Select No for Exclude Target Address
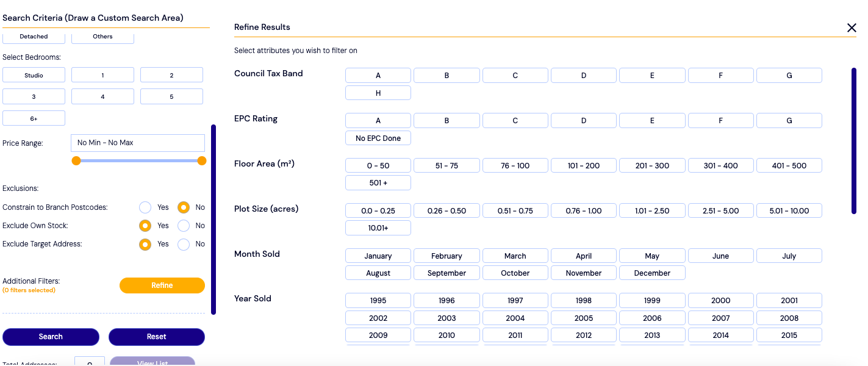The height and width of the screenshot is (366, 868). point(184,245)
